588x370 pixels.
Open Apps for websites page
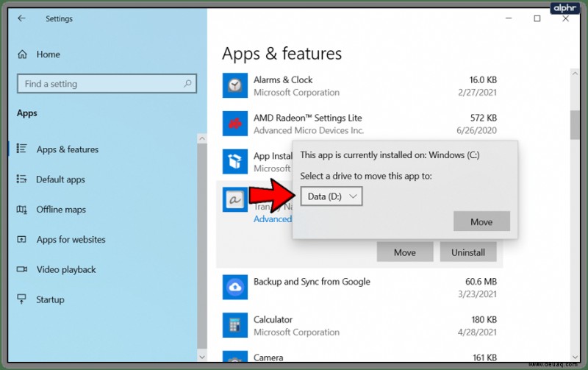(71, 239)
